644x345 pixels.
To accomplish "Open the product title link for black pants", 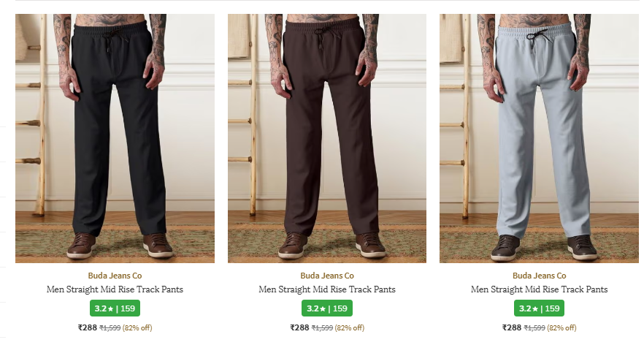I will pos(115,289).
